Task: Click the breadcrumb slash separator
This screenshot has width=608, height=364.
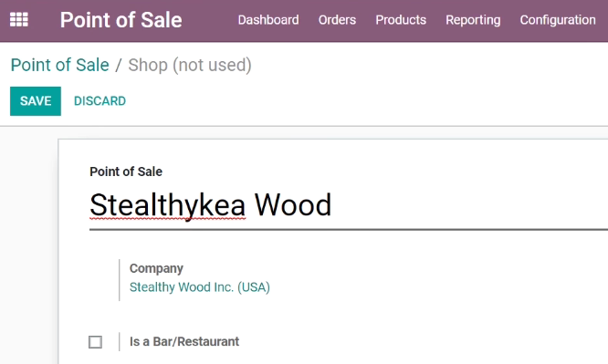Action: (119, 65)
